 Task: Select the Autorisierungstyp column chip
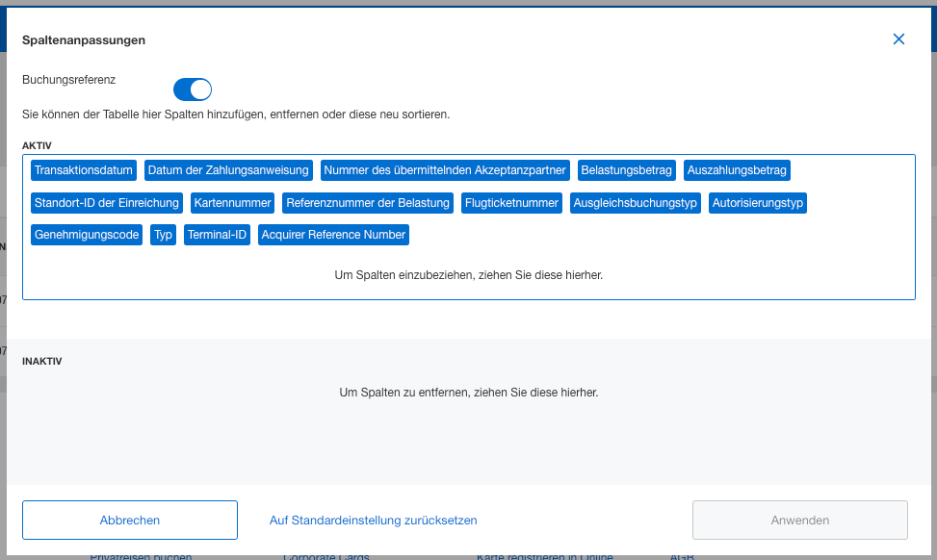click(x=757, y=203)
